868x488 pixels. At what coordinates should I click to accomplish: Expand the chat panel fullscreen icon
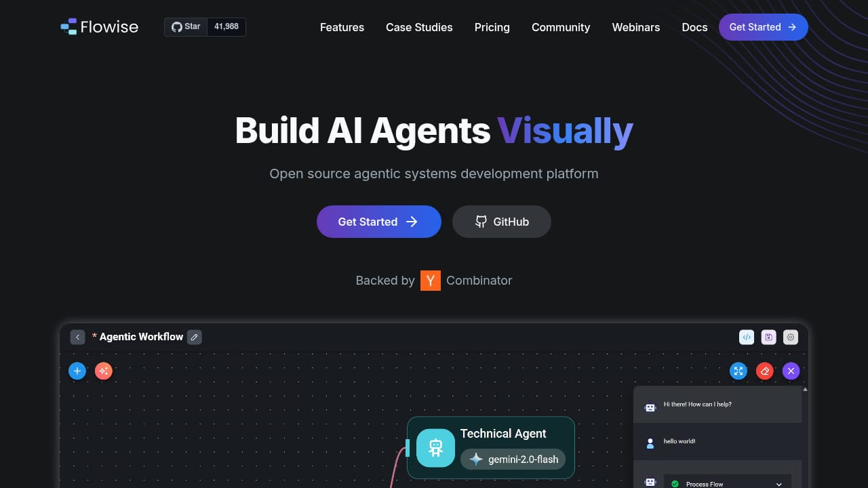pos(738,371)
